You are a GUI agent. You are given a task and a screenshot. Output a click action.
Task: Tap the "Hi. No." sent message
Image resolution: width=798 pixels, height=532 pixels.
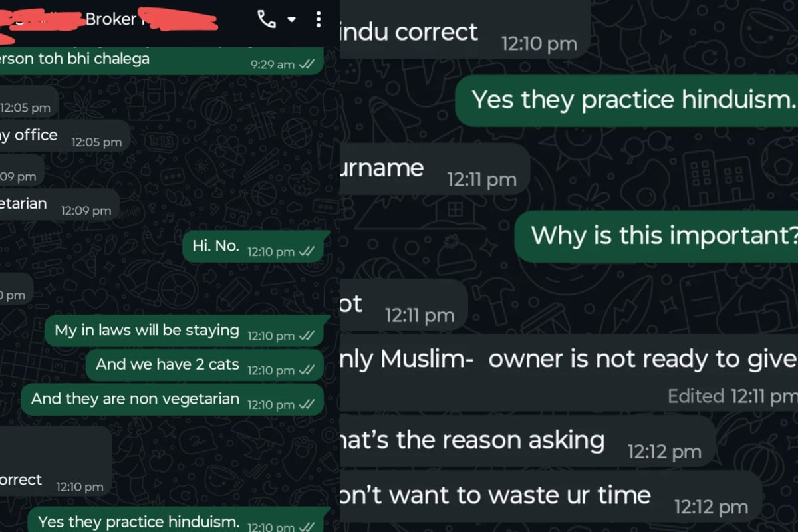256,247
